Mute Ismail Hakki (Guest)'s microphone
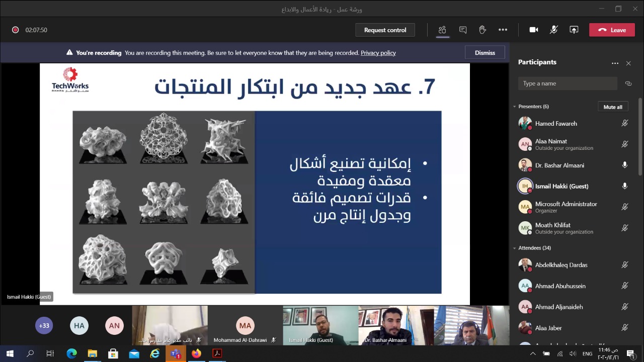This screenshot has height=362, width=644. 624,186
